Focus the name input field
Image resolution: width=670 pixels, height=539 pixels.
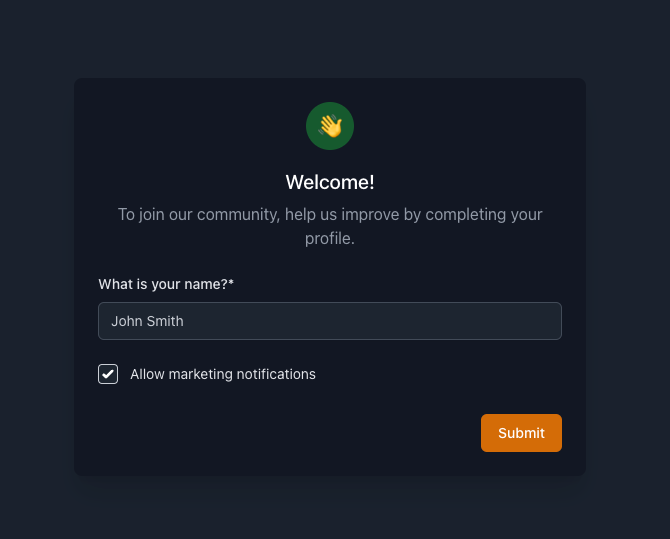coord(330,321)
